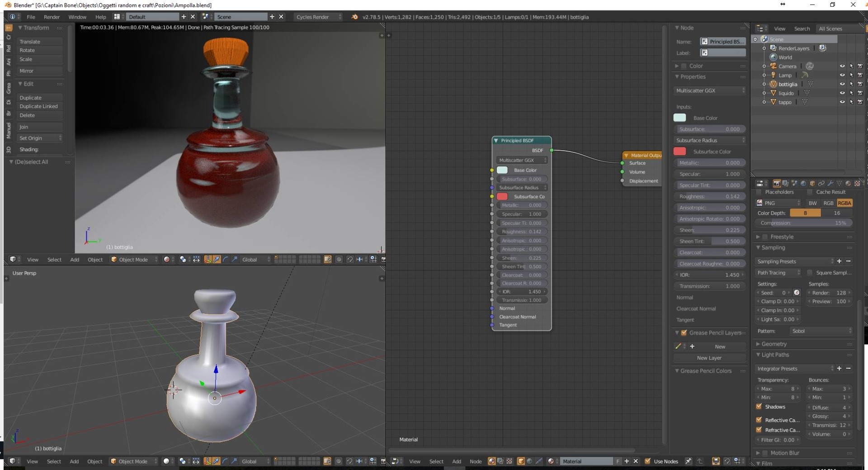The image size is (868, 470).
Task: Click the Join button
Action: pyautogui.click(x=40, y=127)
